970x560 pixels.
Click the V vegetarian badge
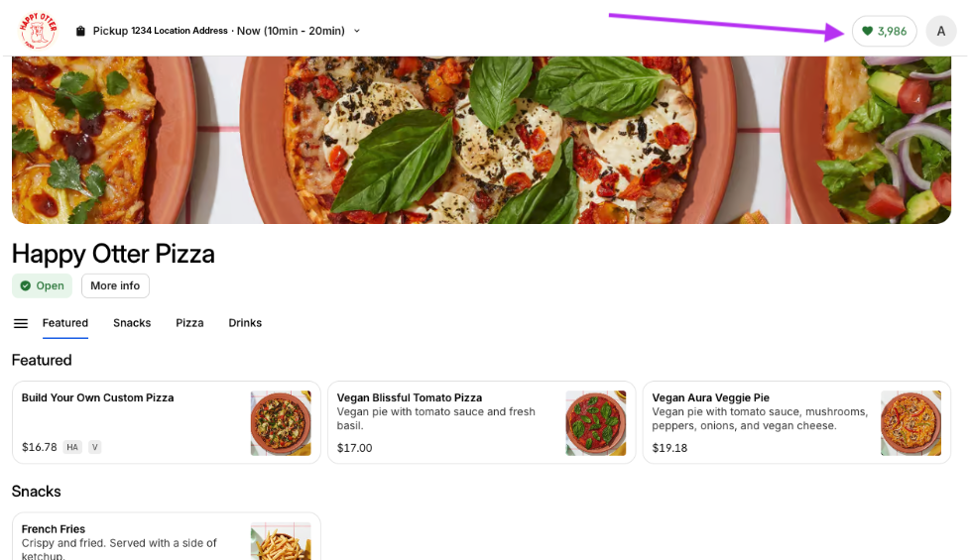95,447
